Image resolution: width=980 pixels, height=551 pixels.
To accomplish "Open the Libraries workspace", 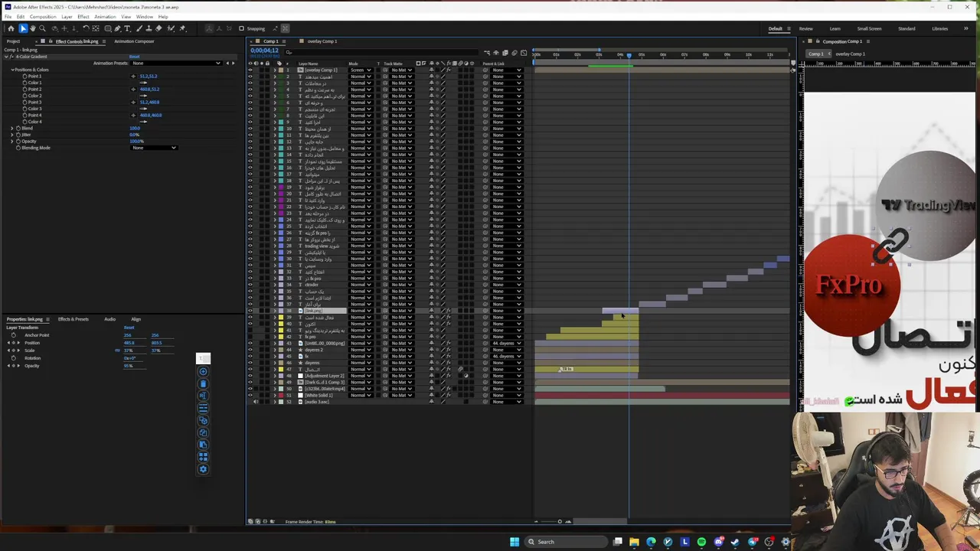I will pos(939,29).
